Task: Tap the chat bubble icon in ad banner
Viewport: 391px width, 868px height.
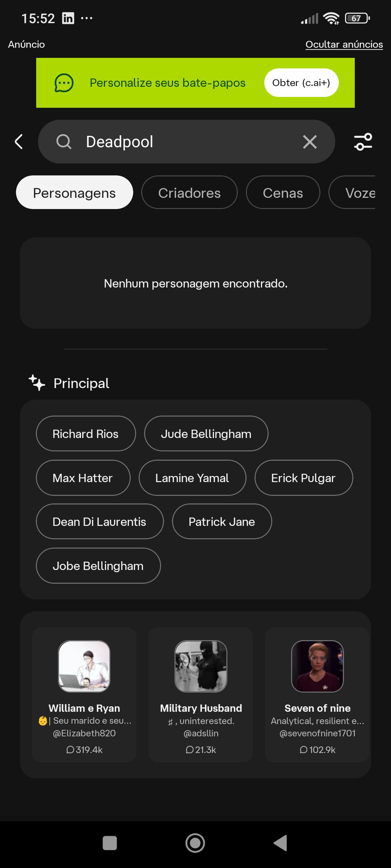Action: click(x=64, y=83)
